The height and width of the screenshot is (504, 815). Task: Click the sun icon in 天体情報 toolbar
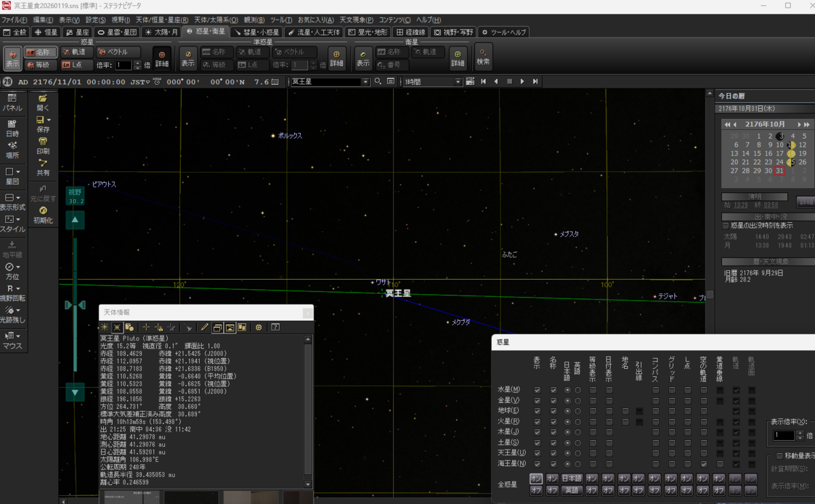coord(105,327)
